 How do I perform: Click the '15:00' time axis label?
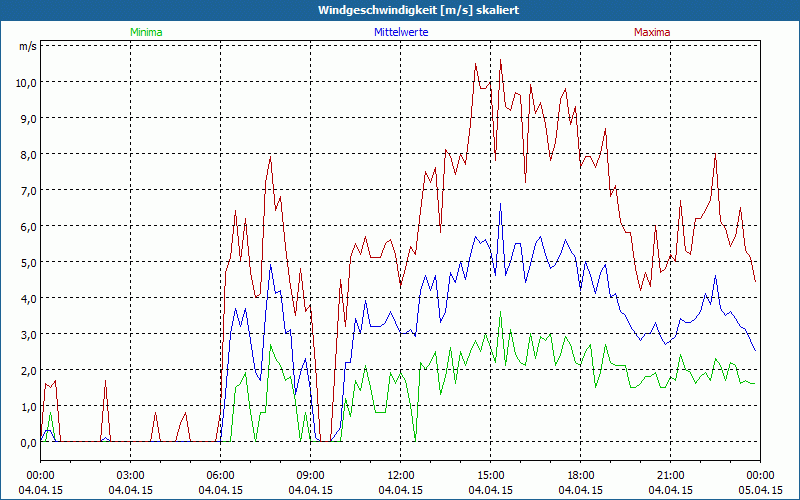[x=490, y=476]
